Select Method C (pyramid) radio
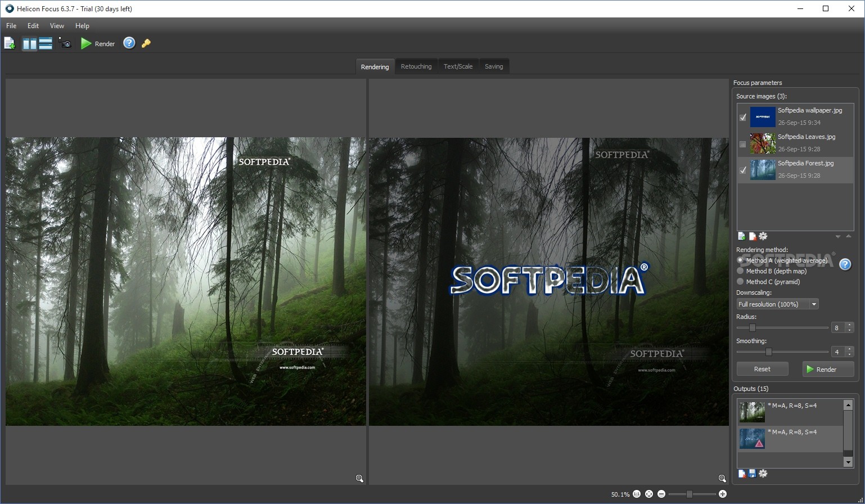This screenshot has height=504, width=865. point(741,282)
